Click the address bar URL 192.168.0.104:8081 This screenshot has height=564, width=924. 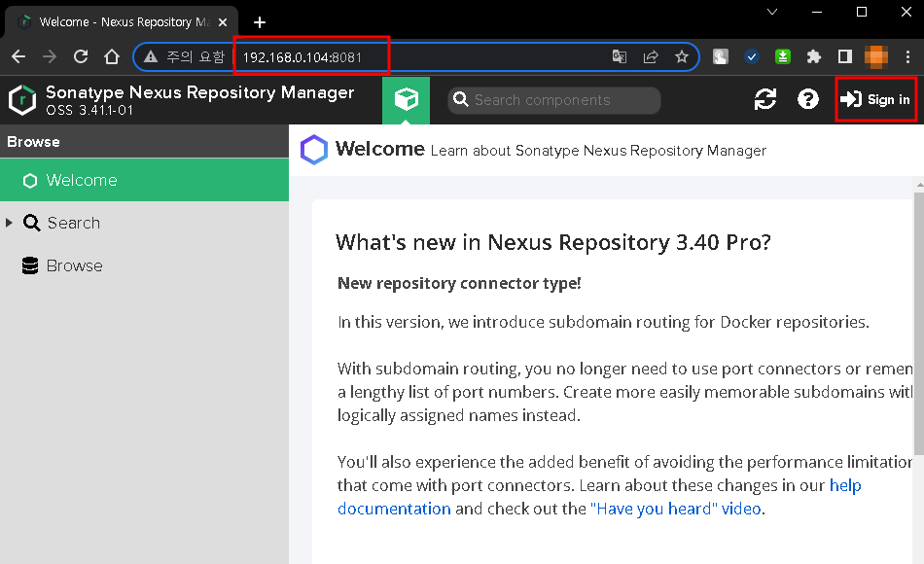(x=302, y=57)
